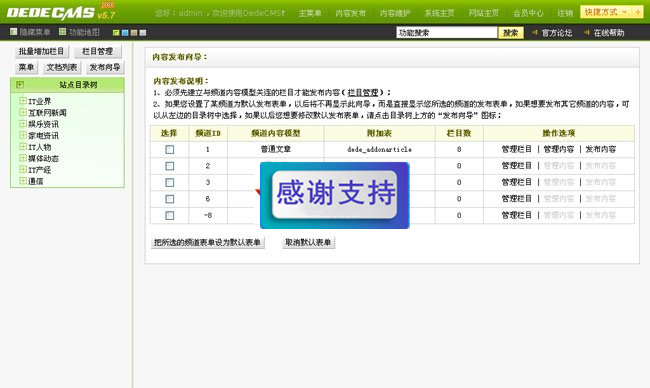Image resolution: width=650 pixels, height=388 pixels.
Task: Click 管理栏目 in channel ID 3 row
Action: tap(517, 182)
